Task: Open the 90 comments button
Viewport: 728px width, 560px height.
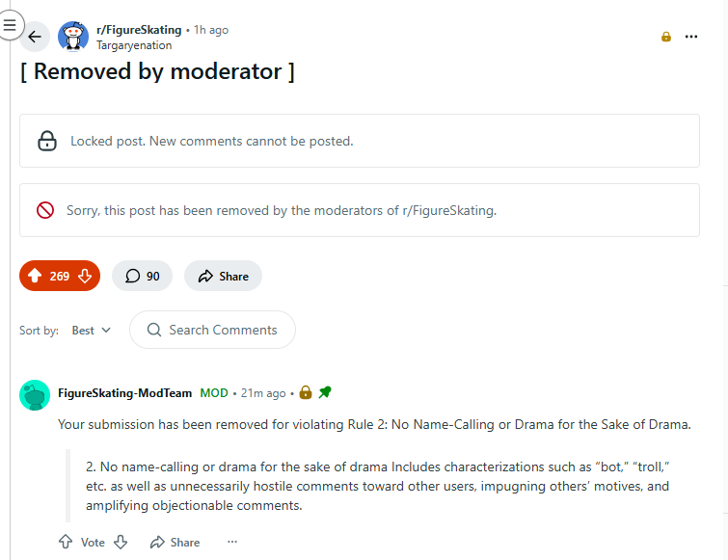Action: coord(142,276)
